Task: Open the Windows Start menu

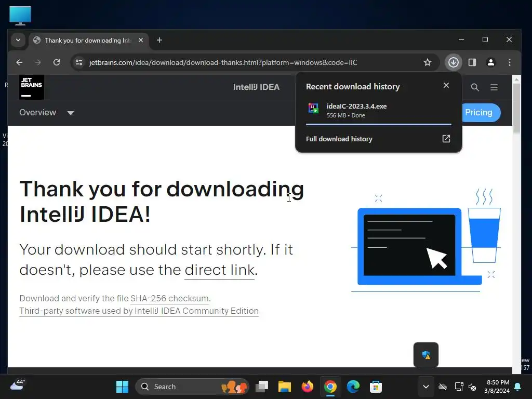Action: (122, 387)
